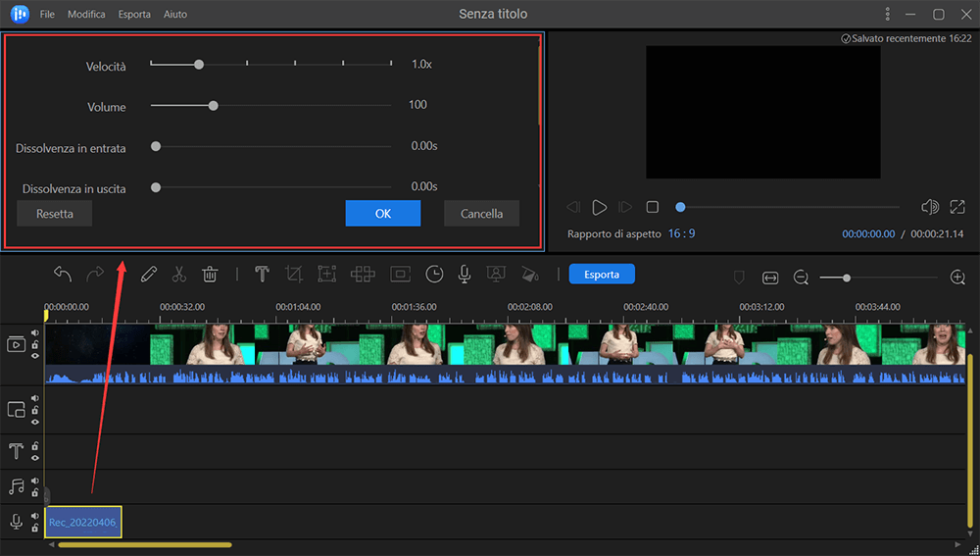Open the File menu
This screenshot has height=556, width=980.
click(47, 15)
